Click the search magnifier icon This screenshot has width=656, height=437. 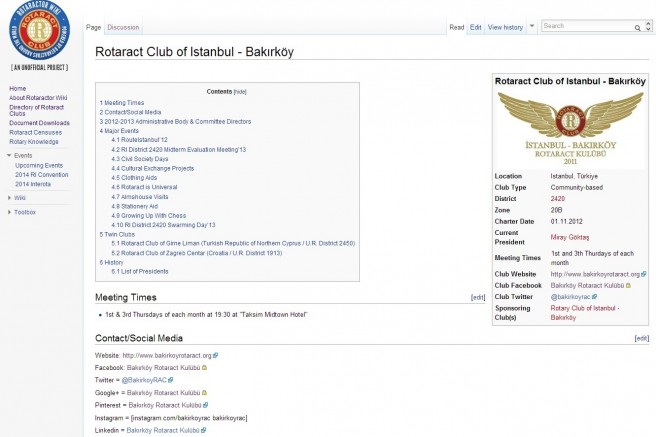tap(637, 28)
